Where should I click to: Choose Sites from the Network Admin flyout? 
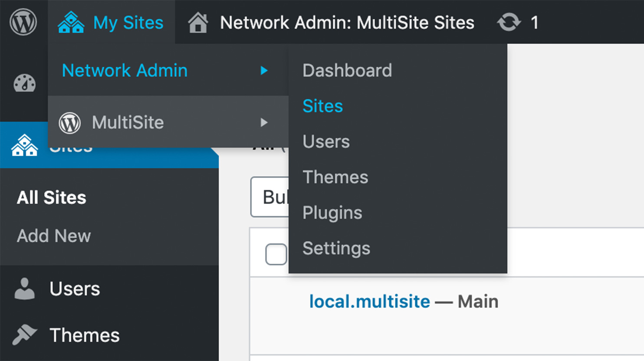pyautogui.click(x=322, y=105)
